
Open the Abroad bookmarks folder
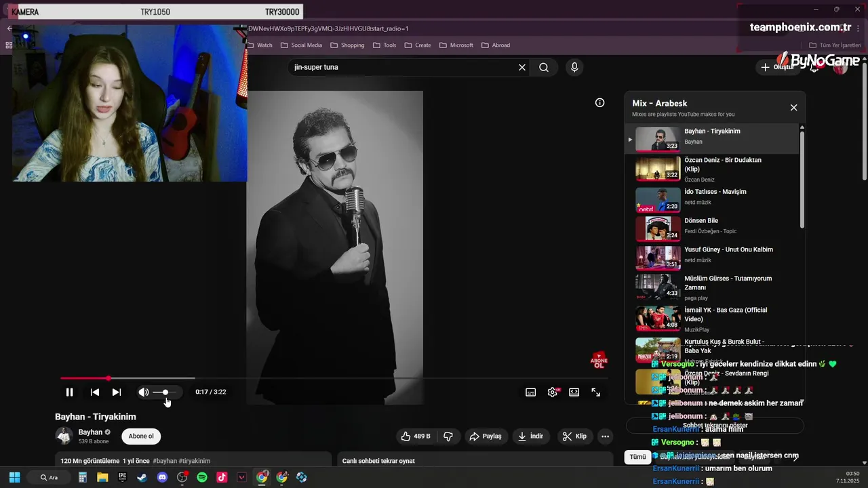click(496, 45)
